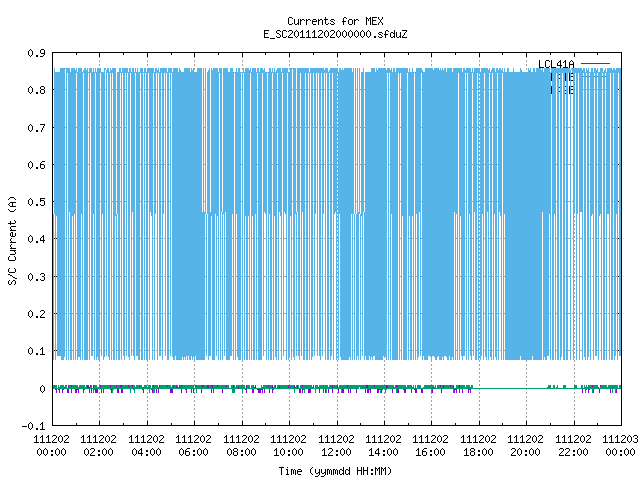
Task: Click the x-axis tick label '111202 08:00'
Action: (x=241, y=446)
